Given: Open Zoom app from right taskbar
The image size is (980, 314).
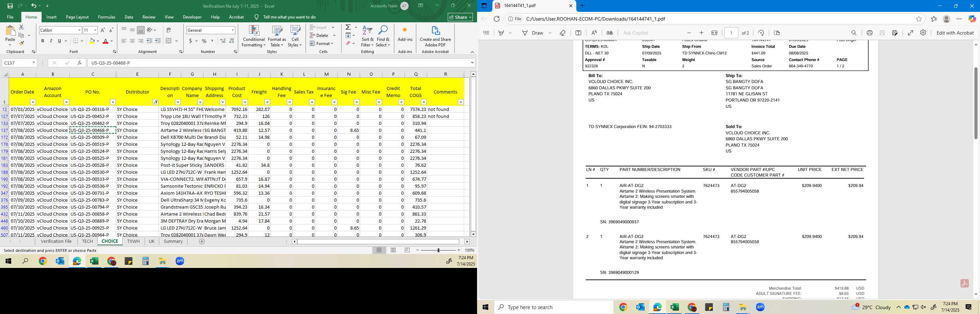Looking at the screenshot, I should point(760,307).
